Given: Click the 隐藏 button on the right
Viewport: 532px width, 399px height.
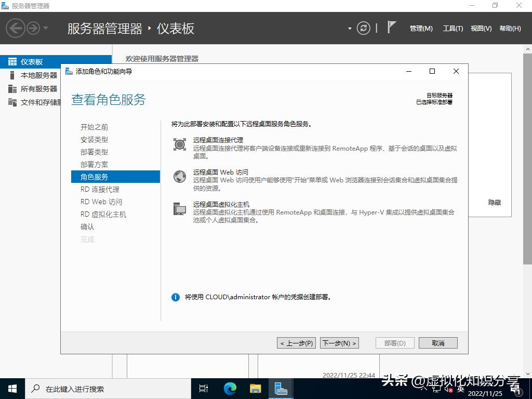Looking at the screenshot, I should point(494,203).
